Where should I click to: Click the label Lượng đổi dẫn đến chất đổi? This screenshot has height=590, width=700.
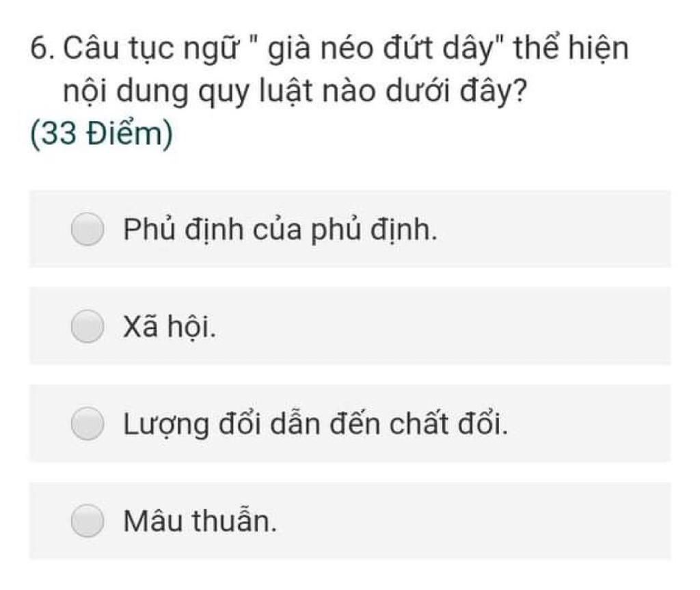tap(315, 425)
